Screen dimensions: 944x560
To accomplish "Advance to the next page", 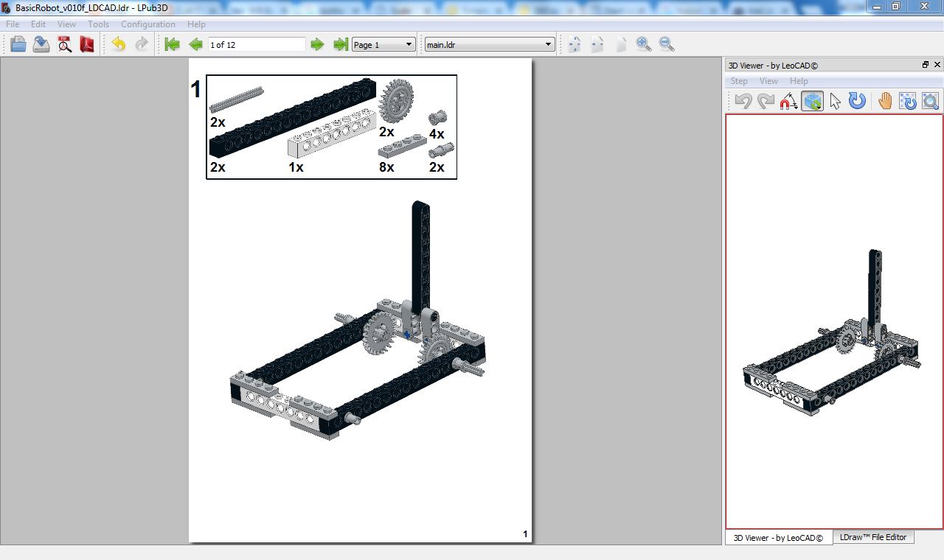I will (x=317, y=44).
